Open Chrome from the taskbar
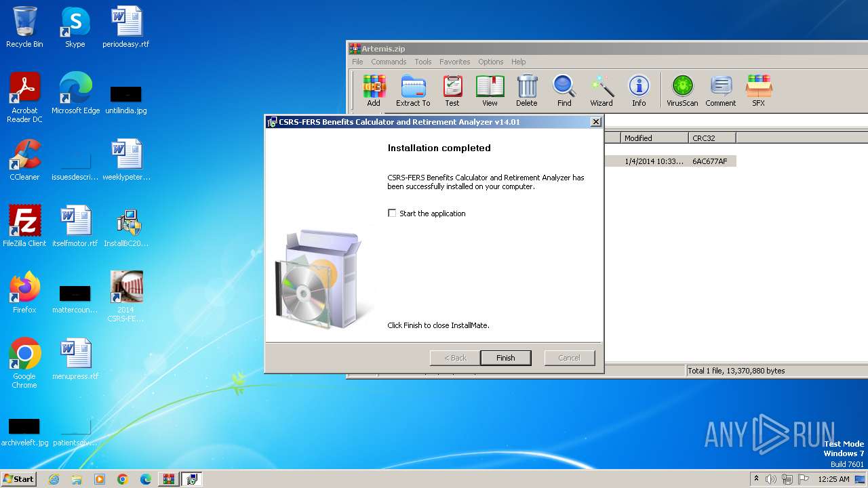Screen dimensions: 868x488 tap(123, 479)
